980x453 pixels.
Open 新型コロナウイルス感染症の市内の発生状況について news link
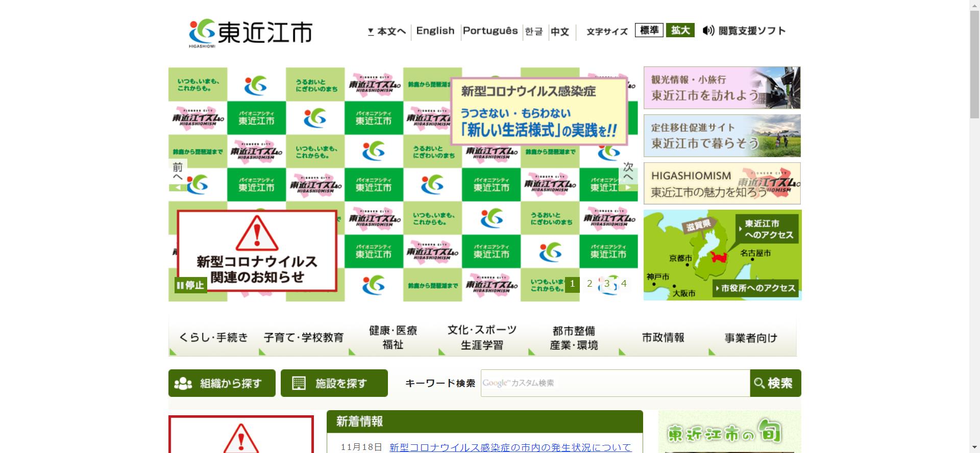pos(510,447)
